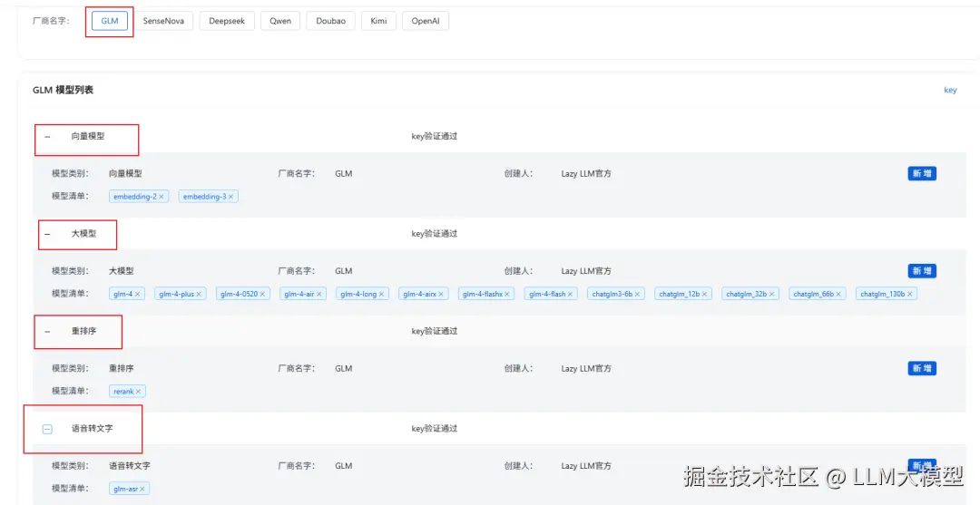Remove chatglm_66b with its x icon

tap(838, 294)
